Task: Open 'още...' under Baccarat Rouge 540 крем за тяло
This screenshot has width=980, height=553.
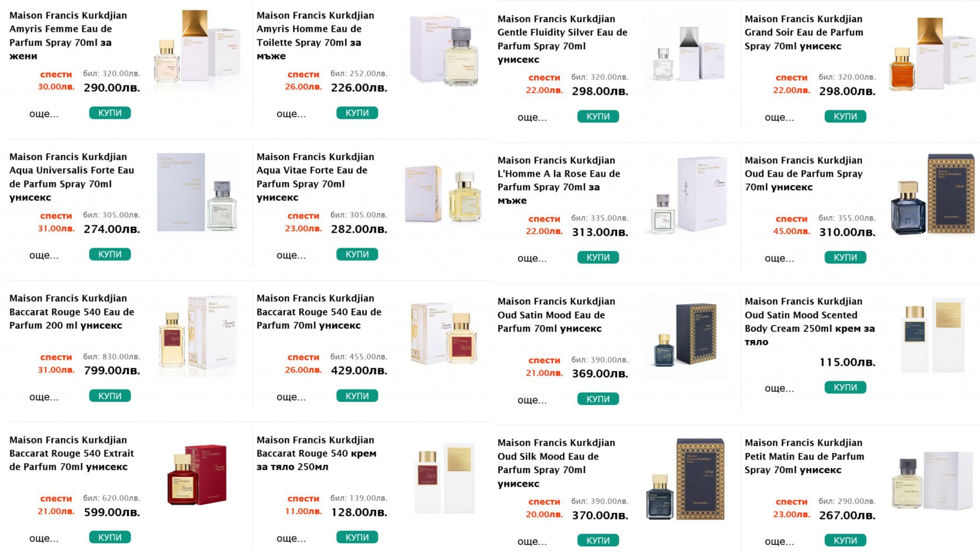Action: point(291,538)
